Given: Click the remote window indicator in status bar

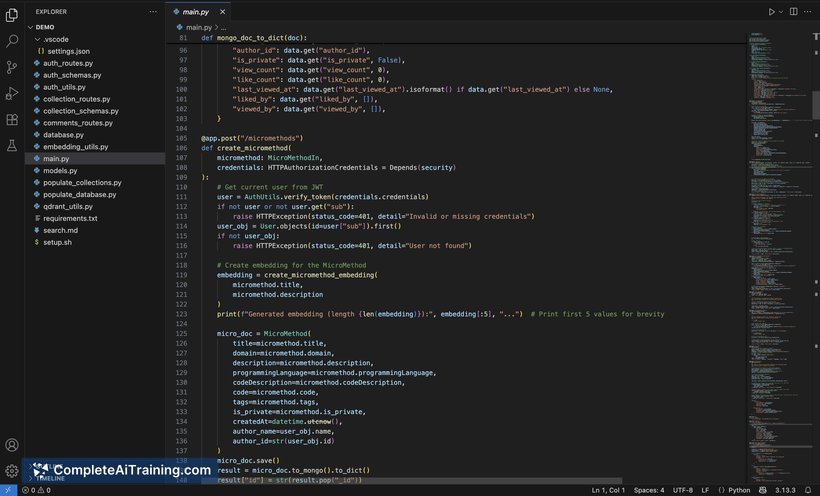Looking at the screenshot, I should pyautogui.click(x=8, y=490).
